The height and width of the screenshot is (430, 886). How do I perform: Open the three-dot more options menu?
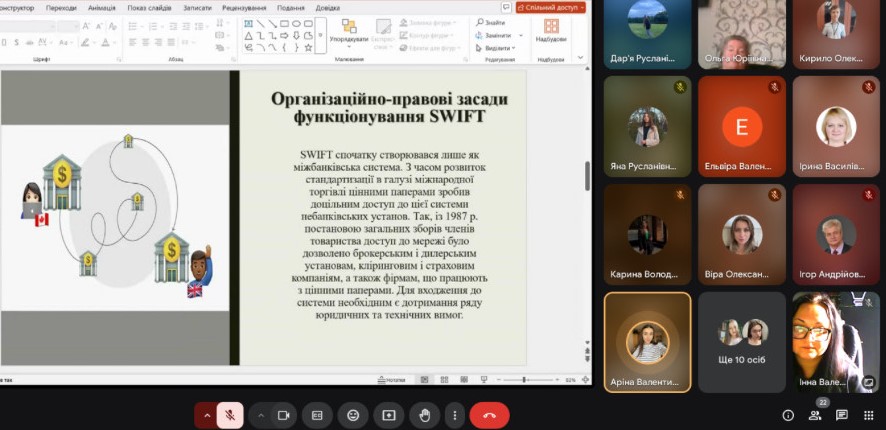(455, 415)
